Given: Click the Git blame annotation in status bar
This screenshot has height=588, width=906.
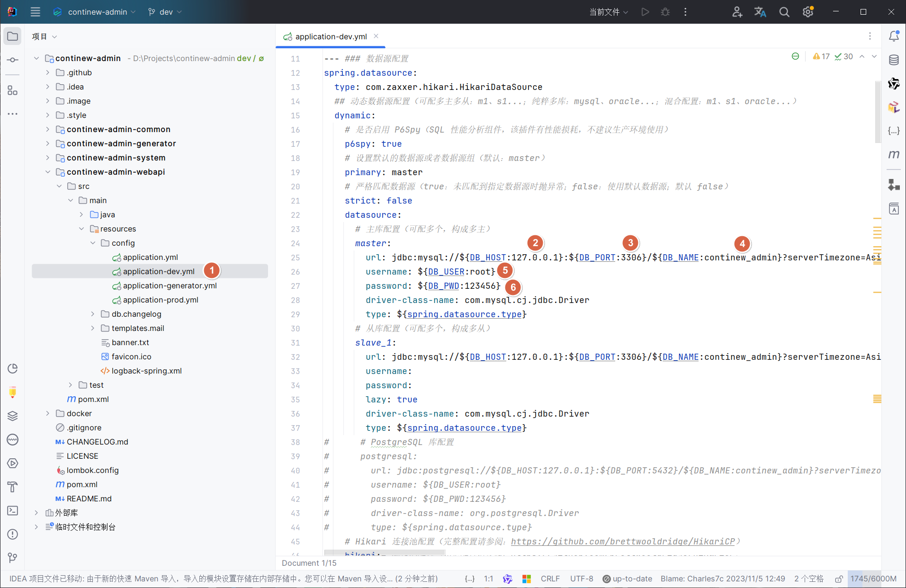Looking at the screenshot, I should click(x=723, y=579).
